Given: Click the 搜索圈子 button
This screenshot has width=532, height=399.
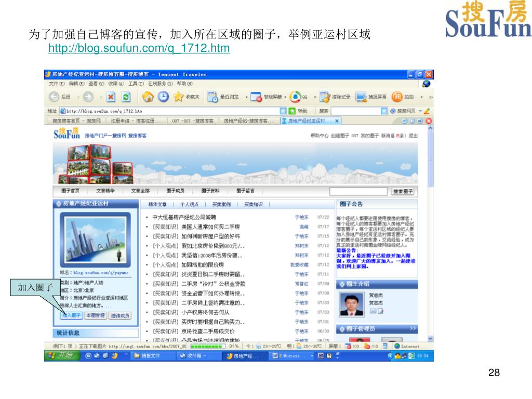Looking at the screenshot, I should click(x=403, y=192).
